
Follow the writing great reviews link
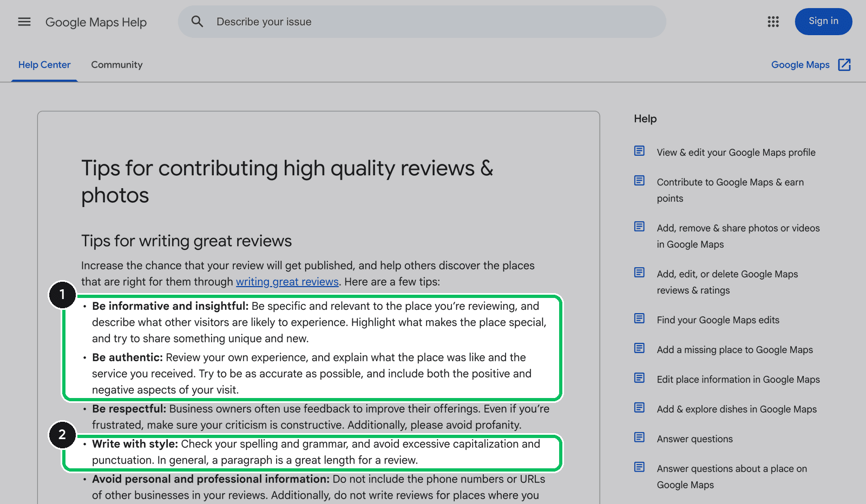[x=287, y=282]
